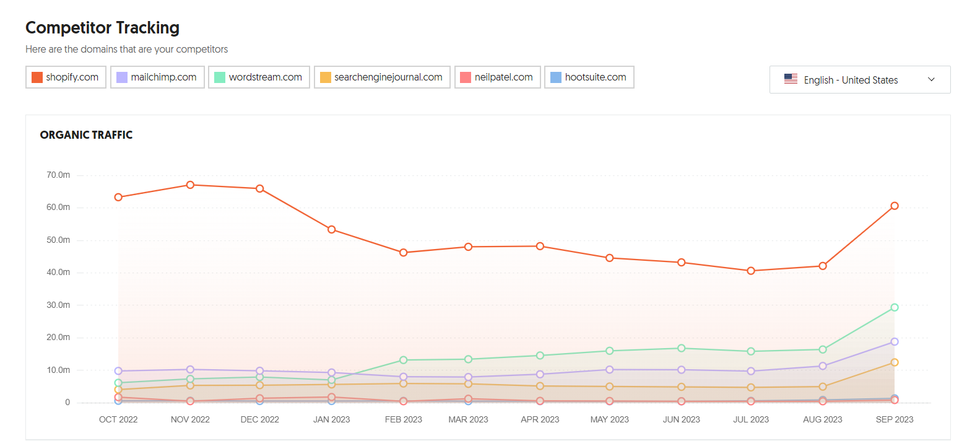Select shopify SEP 2023 data point
The image size is (980, 446).
[x=894, y=206]
